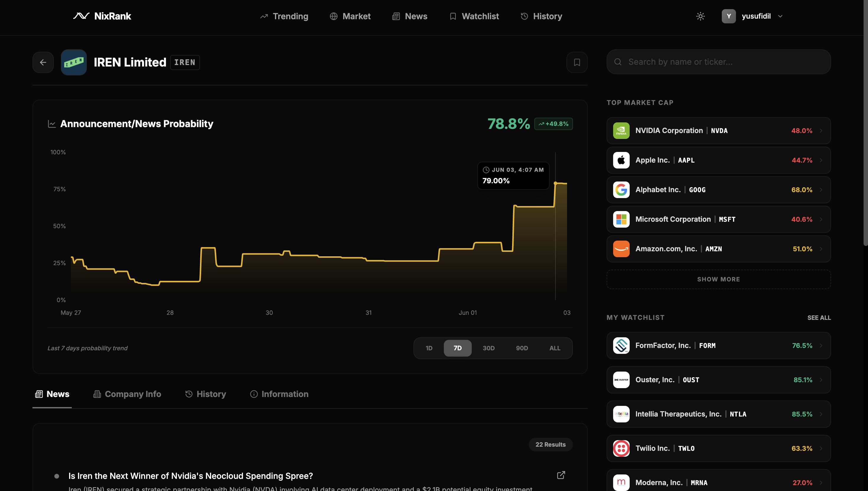
Task: Click the chart icon beside Announcement/News Probability
Action: (52, 124)
